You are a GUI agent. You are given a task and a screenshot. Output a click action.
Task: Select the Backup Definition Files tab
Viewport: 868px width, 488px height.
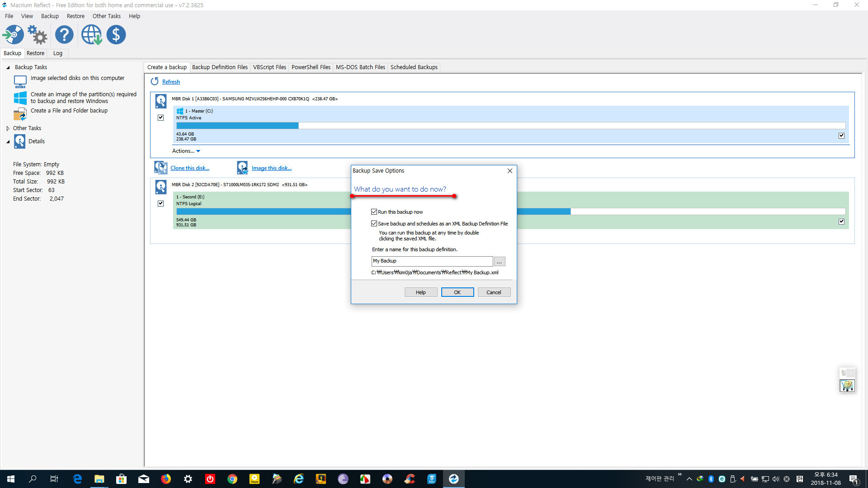(219, 67)
